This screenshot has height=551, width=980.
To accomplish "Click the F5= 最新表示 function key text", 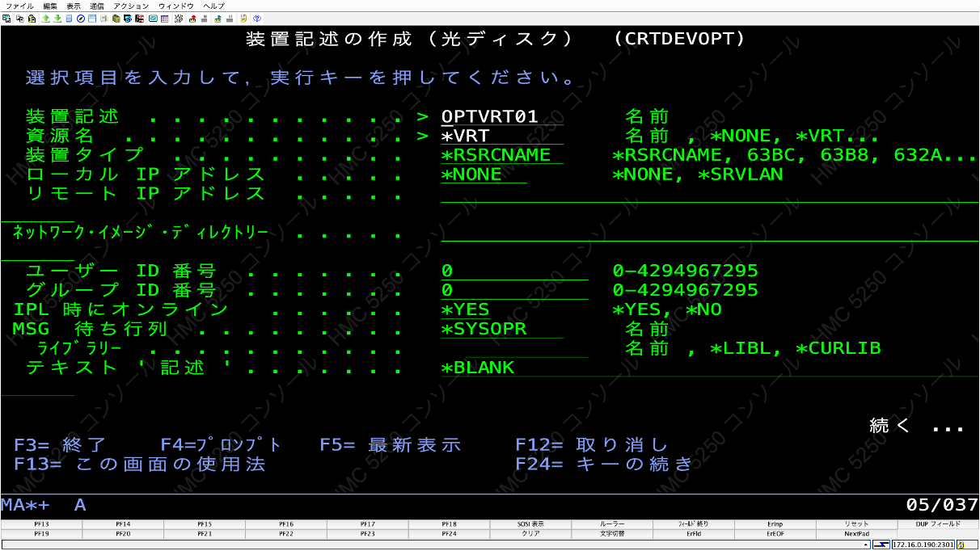I will pyautogui.click(x=391, y=445).
